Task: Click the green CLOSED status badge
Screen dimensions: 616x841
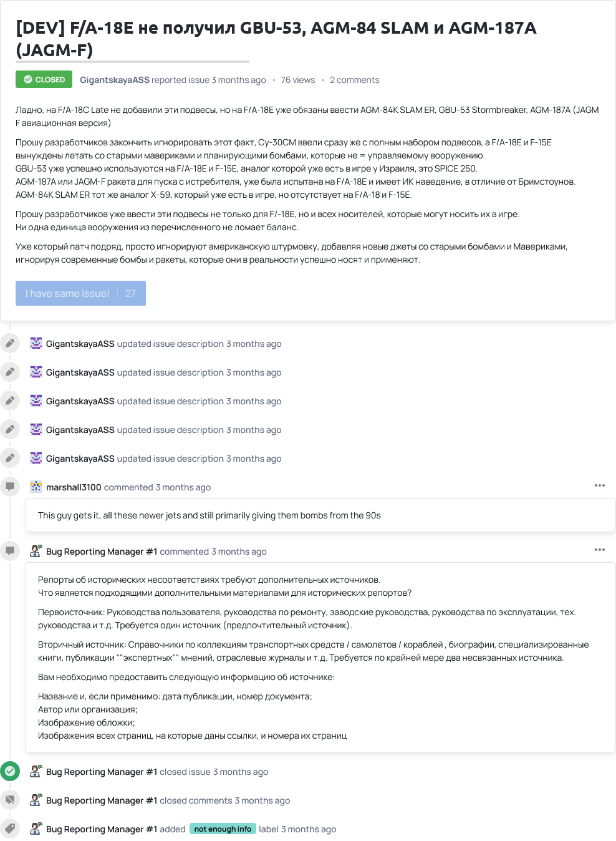Action: (44, 80)
